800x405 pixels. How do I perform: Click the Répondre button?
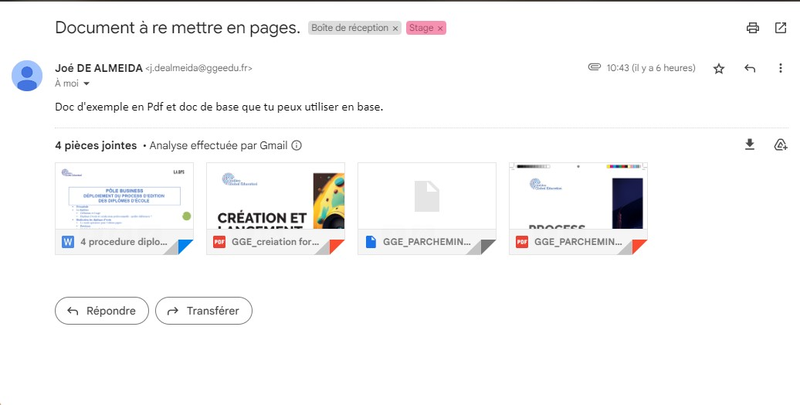pyautogui.click(x=102, y=311)
